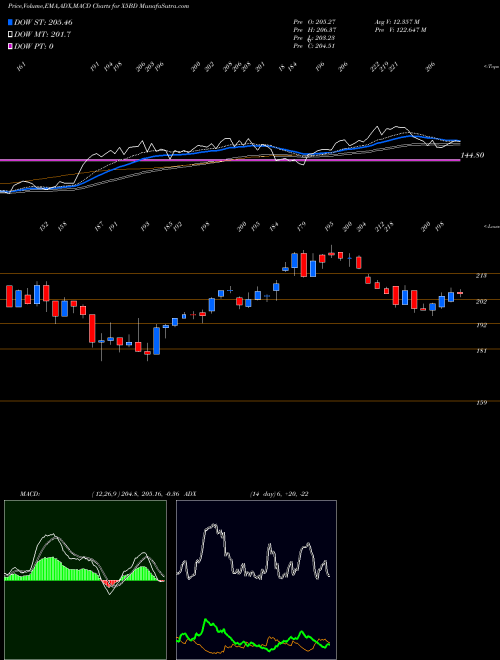Click the 'Pre H: 206.37' high value

click(314, 29)
